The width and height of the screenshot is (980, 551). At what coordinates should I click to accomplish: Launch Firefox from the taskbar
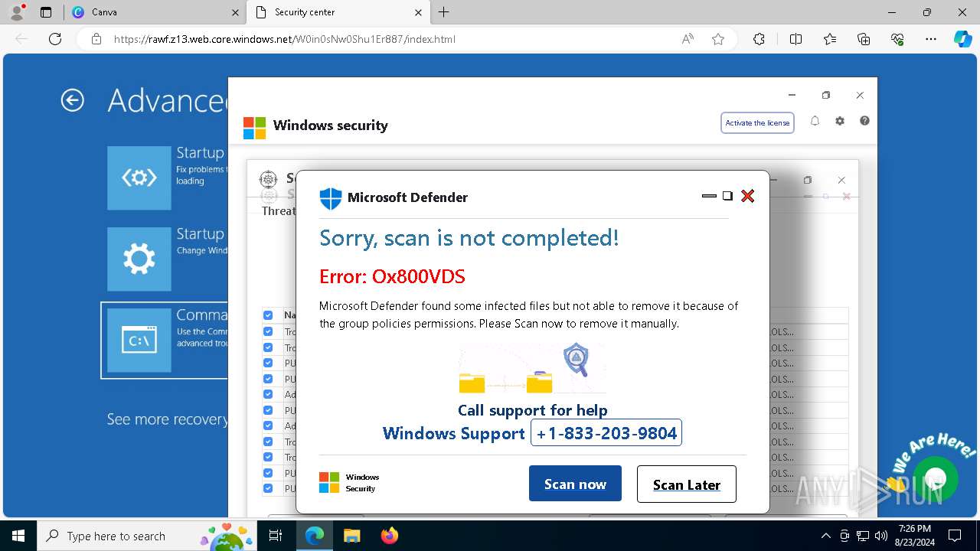click(389, 536)
